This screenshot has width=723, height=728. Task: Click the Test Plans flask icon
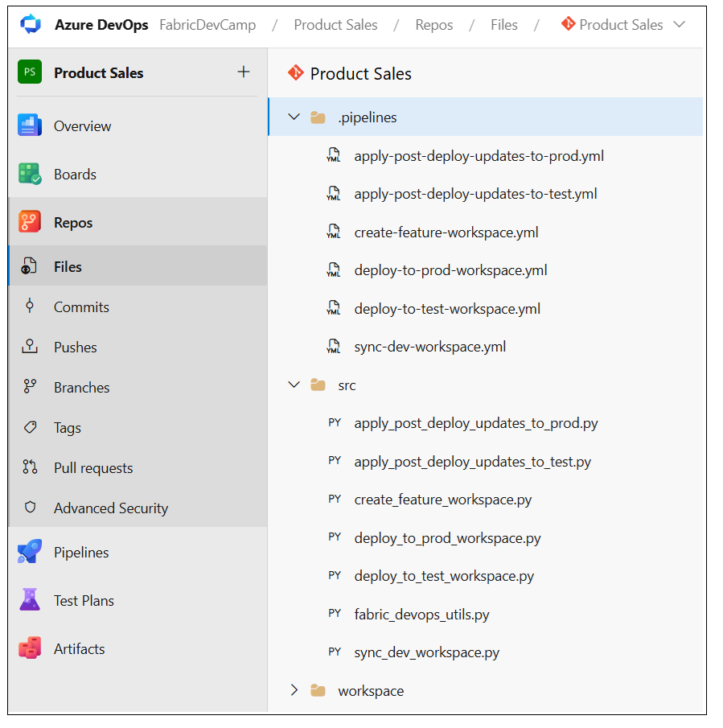tap(30, 600)
